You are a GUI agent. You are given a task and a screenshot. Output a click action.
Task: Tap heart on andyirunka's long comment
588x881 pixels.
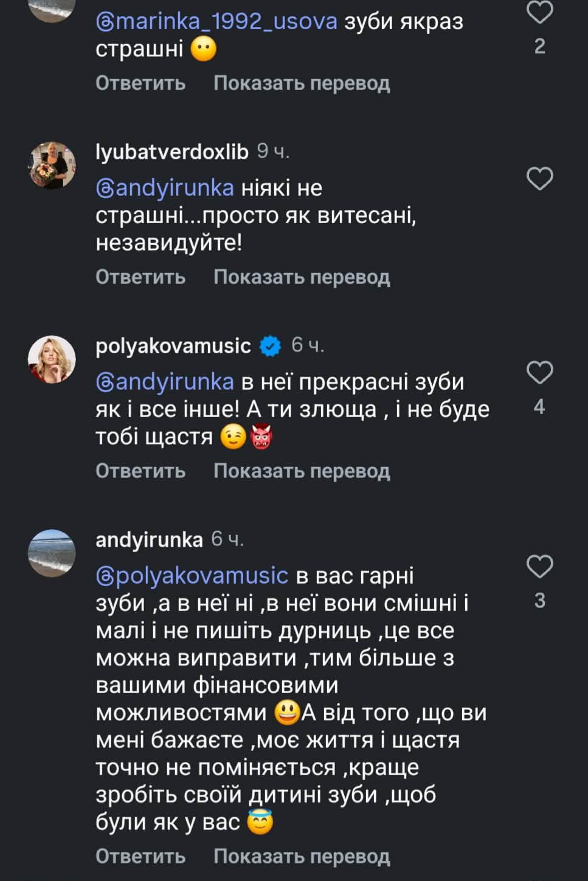click(x=539, y=567)
